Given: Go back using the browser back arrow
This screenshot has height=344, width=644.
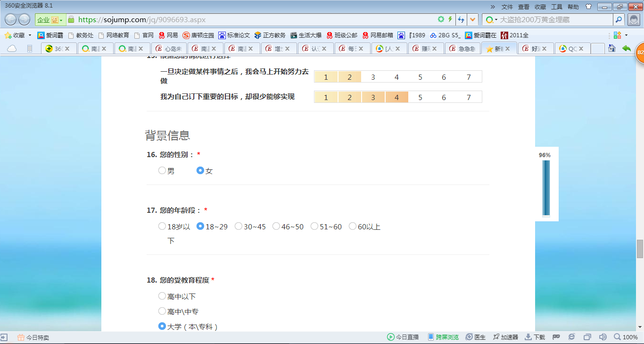Looking at the screenshot, I should click(11, 20).
